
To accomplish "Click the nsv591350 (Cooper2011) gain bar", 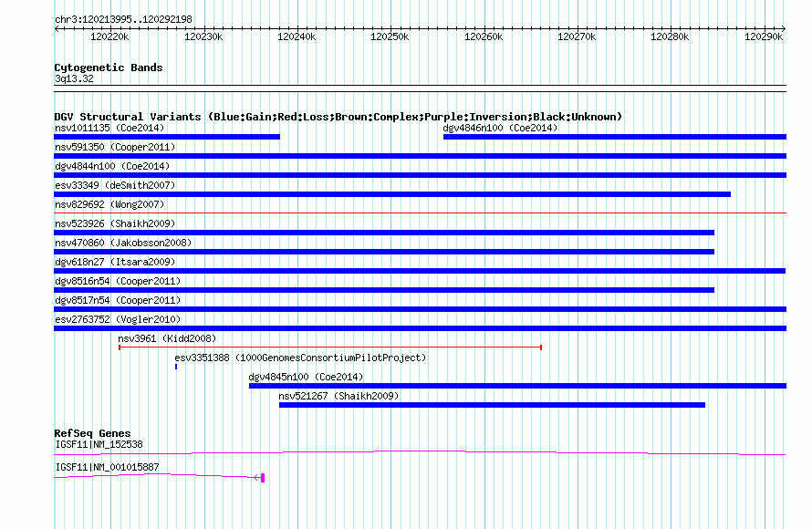I will [420, 156].
